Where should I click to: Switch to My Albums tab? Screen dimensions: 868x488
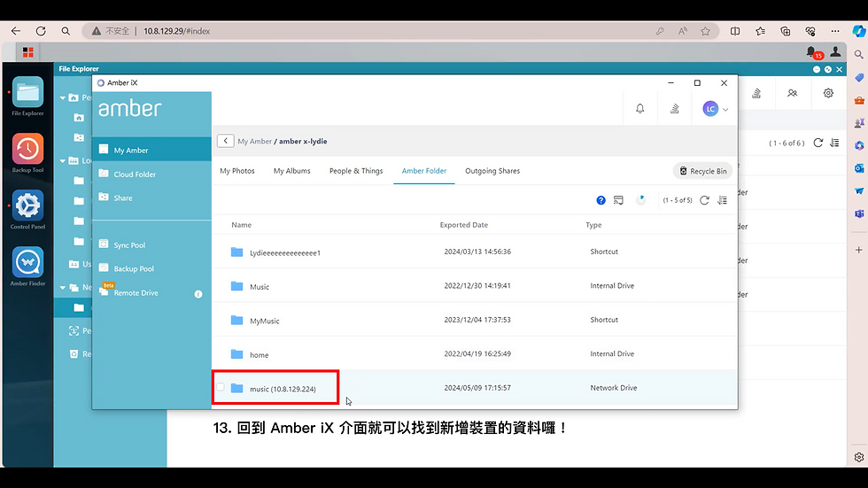(x=291, y=171)
